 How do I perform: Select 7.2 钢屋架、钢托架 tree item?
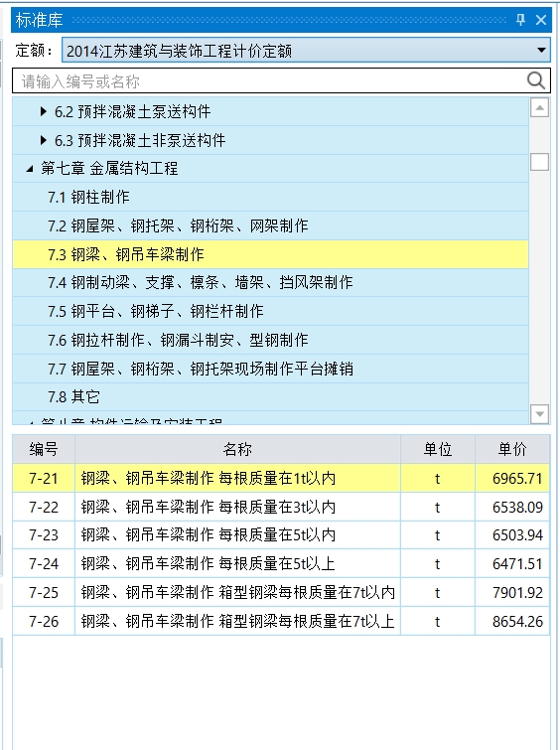pyautogui.click(x=271, y=225)
